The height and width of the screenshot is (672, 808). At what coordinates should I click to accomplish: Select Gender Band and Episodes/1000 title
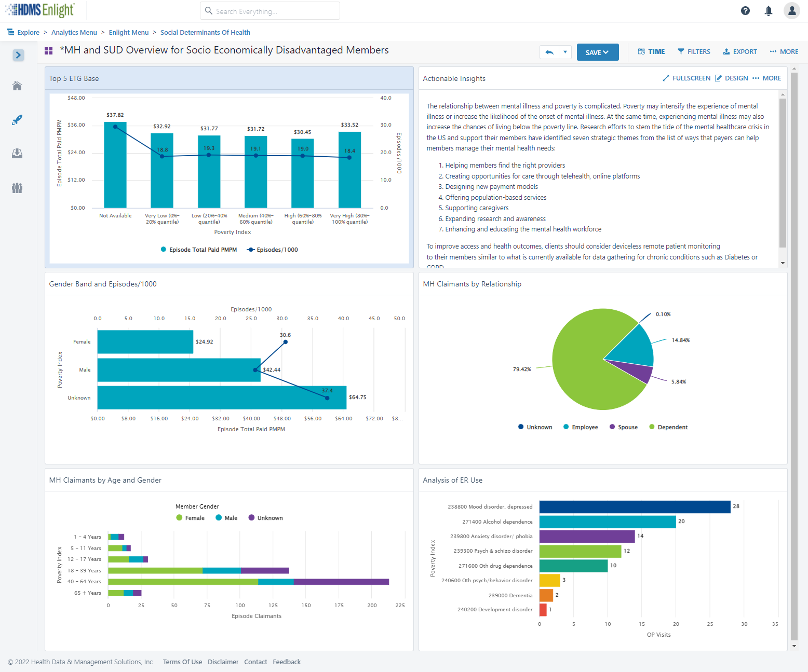(x=103, y=284)
